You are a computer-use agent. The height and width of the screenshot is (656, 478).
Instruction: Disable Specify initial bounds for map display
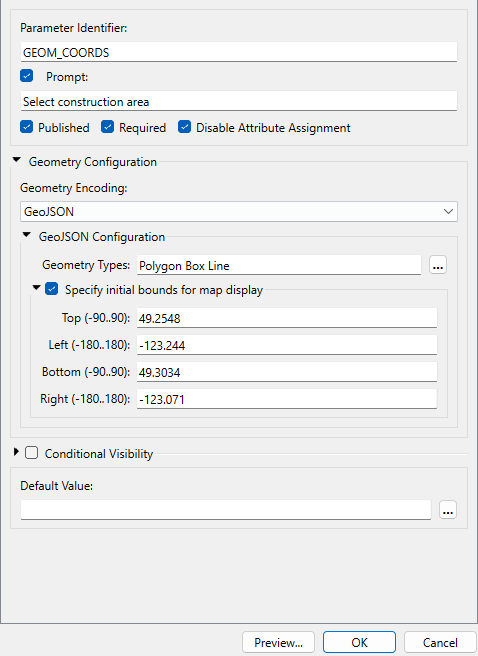tap(52, 289)
